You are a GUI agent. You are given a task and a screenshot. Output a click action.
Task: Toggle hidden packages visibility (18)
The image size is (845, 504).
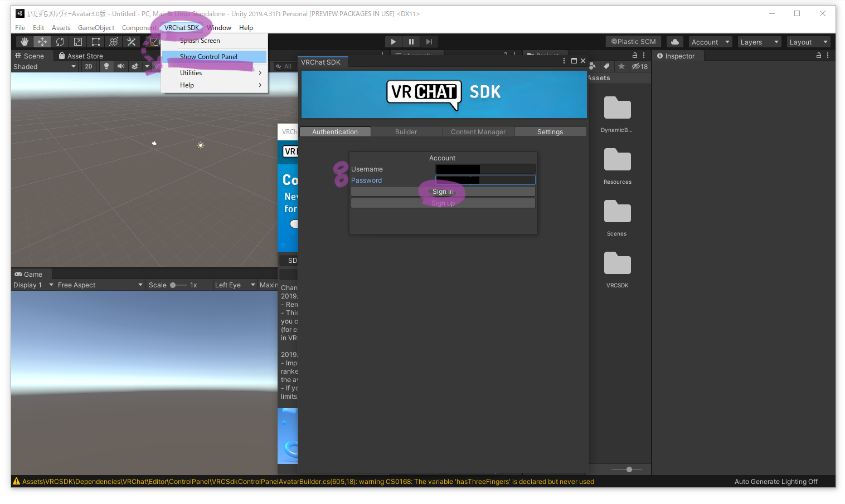[x=639, y=66]
